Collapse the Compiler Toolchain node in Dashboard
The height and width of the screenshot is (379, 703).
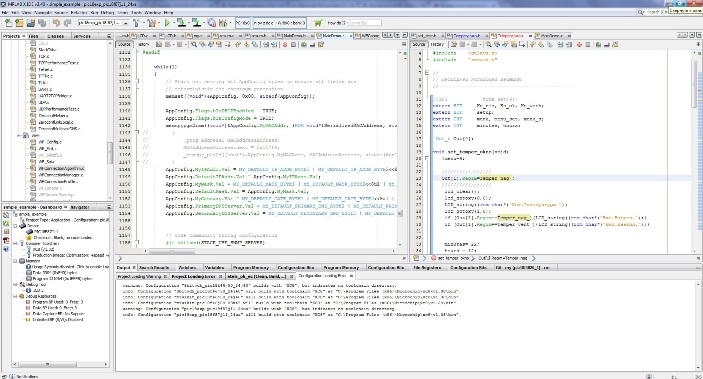15,244
